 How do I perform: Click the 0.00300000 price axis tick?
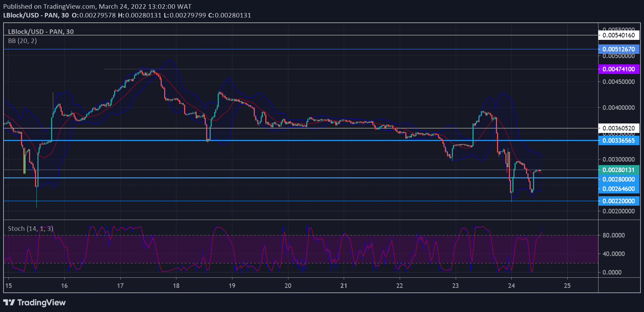pos(618,159)
